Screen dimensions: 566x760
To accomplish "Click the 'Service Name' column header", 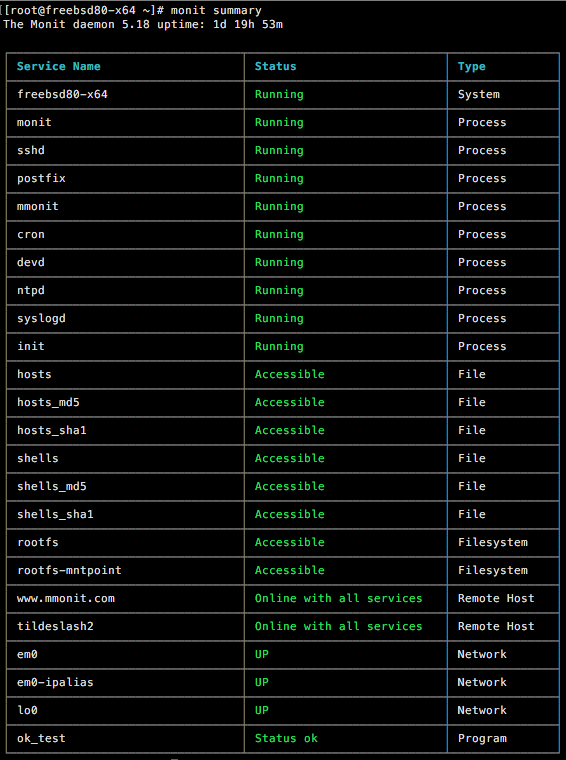I will 59,66.
